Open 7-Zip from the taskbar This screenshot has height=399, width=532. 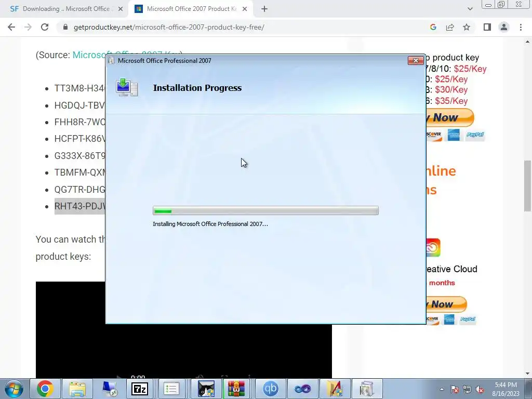[x=140, y=389]
